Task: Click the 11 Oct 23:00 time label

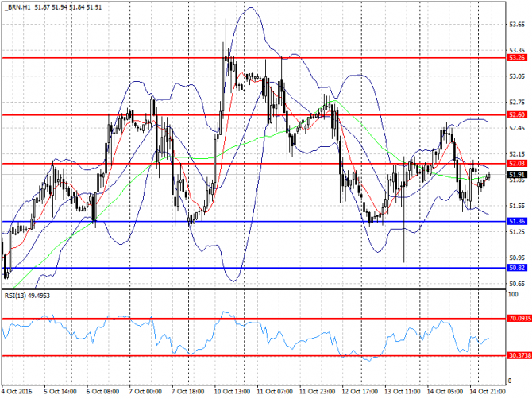Action: click(x=318, y=392)
